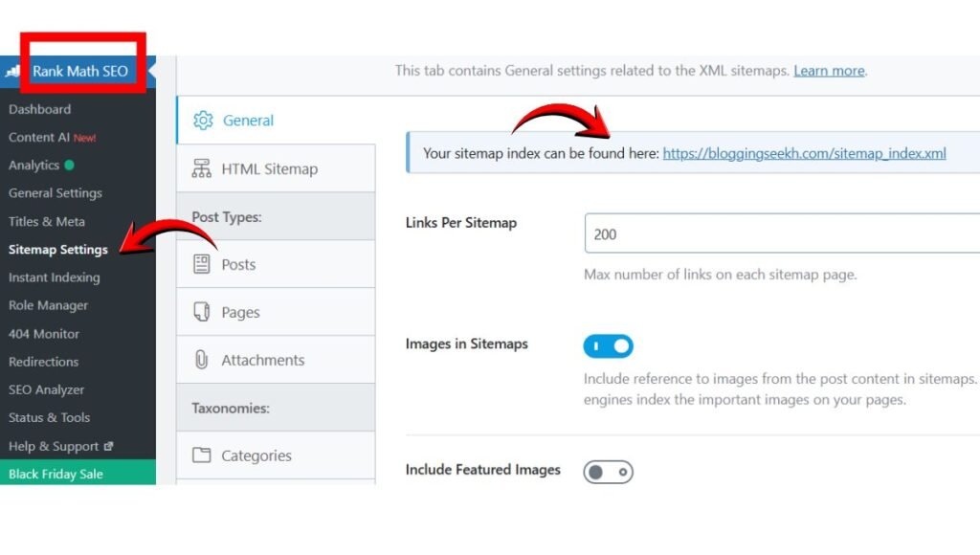The image size is (980, 555).
Task: Disable the Images in Sitemaps toggle
Action: [x=609, y=345]
